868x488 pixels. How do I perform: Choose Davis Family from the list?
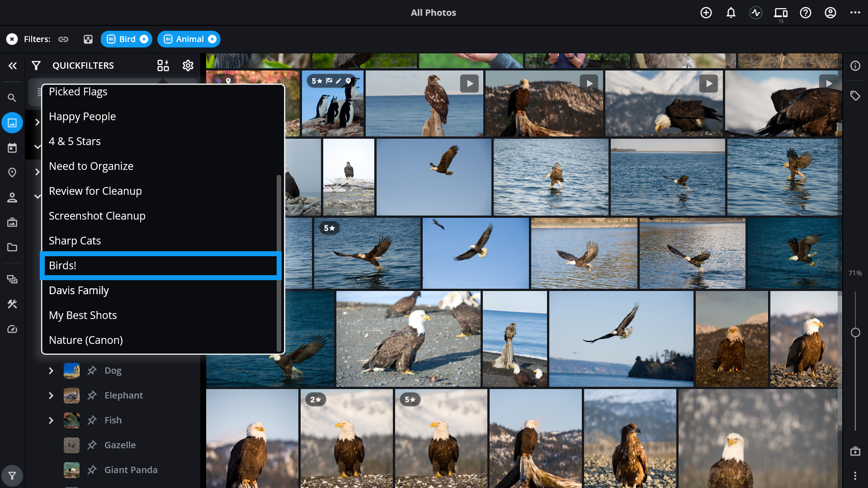pos(79,291)
